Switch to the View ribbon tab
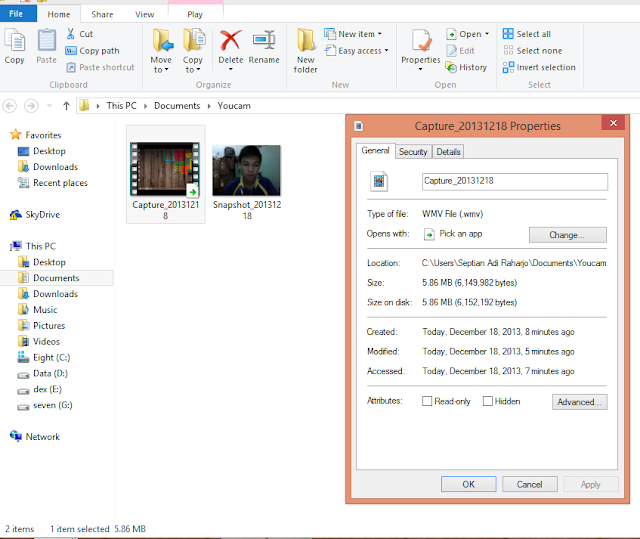The width and height of the screenshot is (640, 539). 144,14
